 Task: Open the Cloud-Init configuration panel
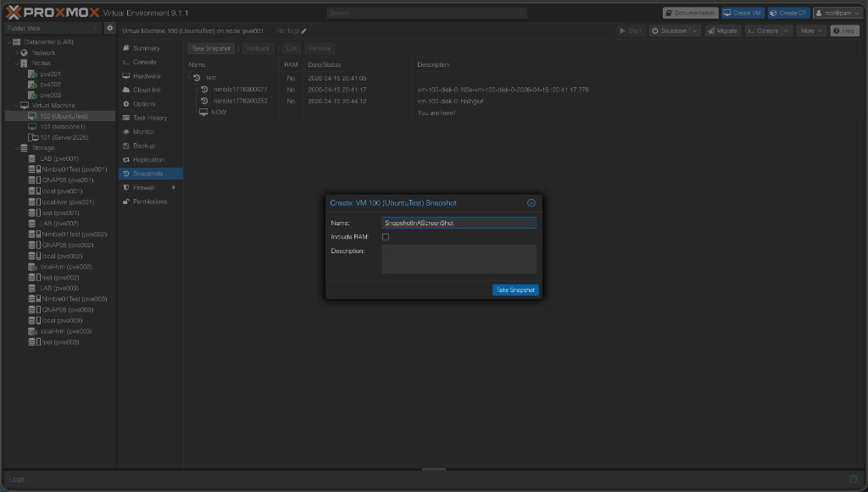pos(146,90)
